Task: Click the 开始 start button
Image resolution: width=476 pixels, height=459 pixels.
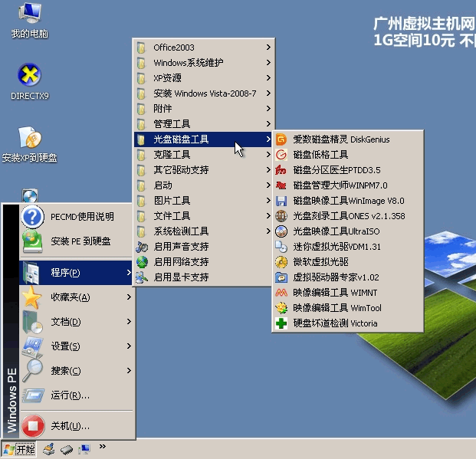Action: 19,449
